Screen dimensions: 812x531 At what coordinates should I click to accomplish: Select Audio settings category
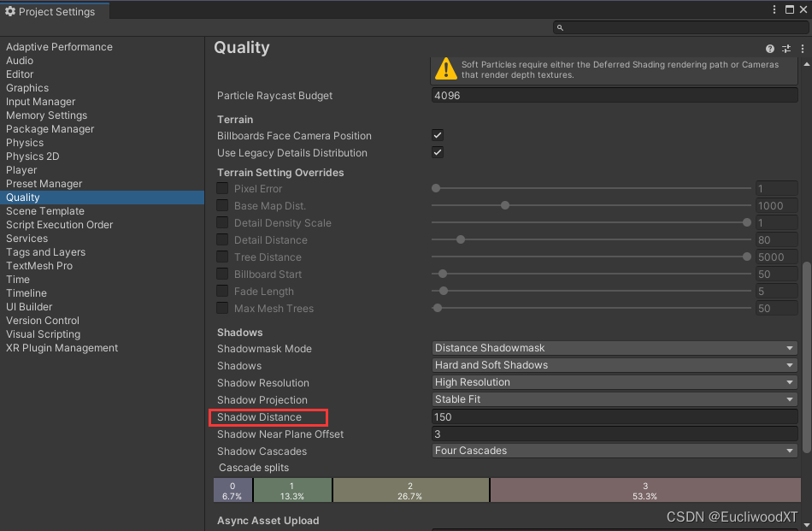coord(20,61)
